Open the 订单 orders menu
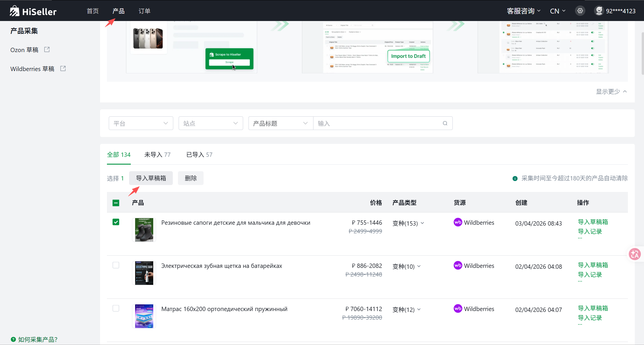 (144, 11)
